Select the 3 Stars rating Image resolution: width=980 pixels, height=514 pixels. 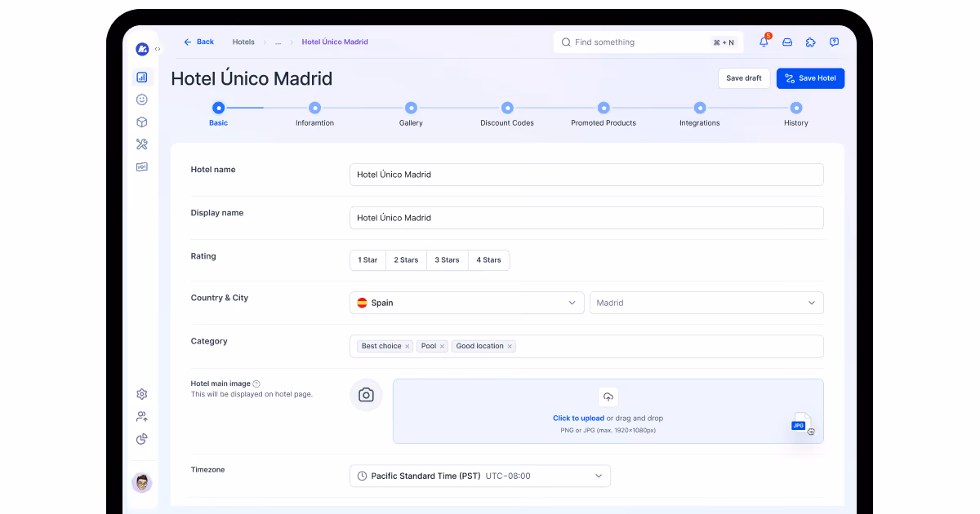point(447,260)
